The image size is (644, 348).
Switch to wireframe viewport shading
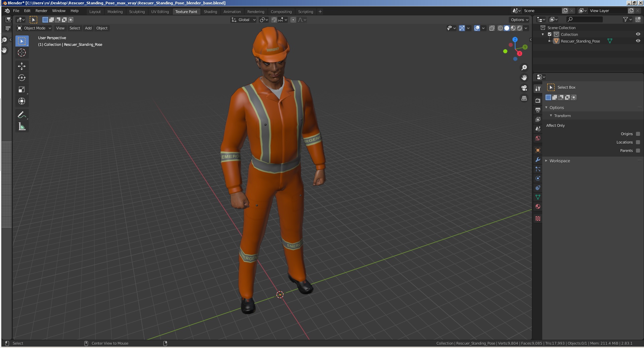coord(500,28)
